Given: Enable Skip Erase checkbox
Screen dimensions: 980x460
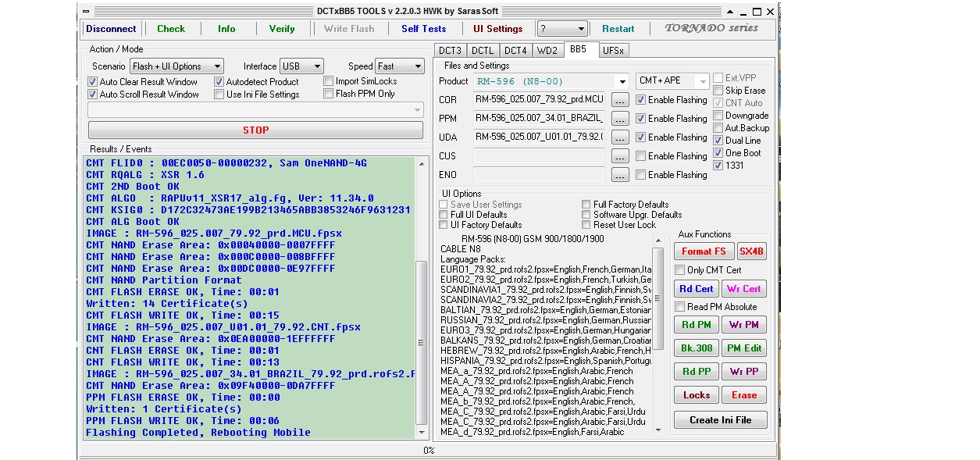Looking at the screenshot, I should (x=718, y=91).
